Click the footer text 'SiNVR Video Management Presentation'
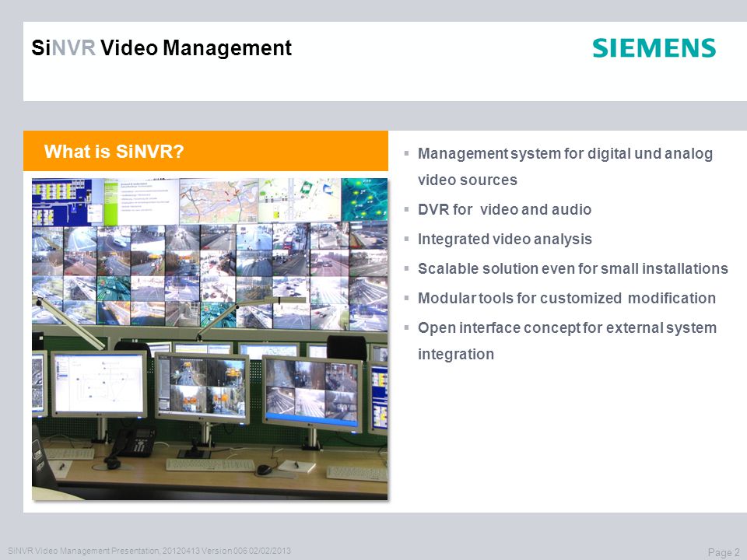 pos(84,551)
